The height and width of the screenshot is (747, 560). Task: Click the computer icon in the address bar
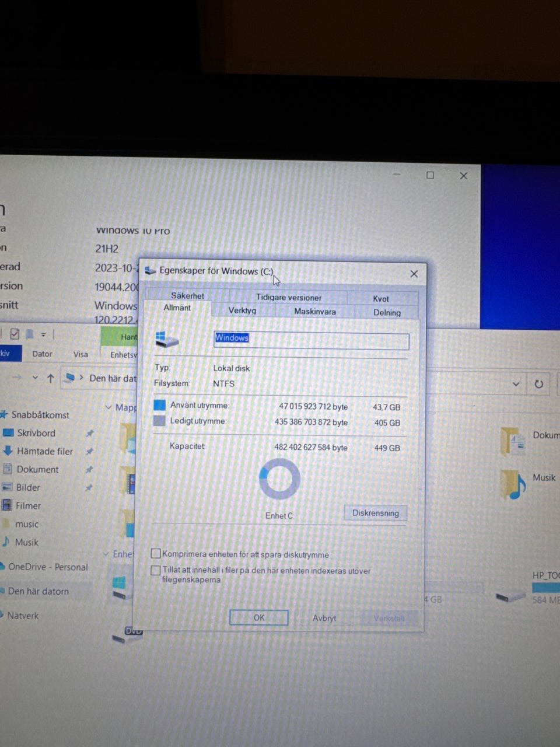click(70, 378)
